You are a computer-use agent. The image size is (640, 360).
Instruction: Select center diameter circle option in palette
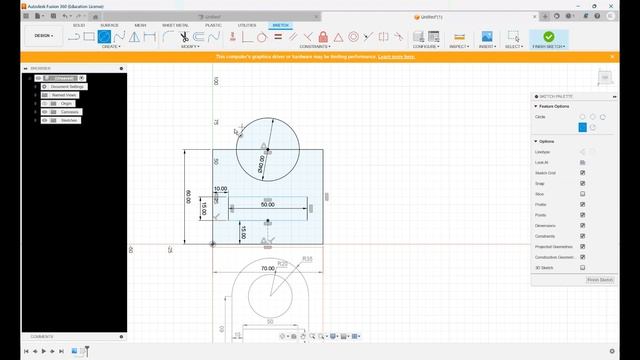click(582, 117)
